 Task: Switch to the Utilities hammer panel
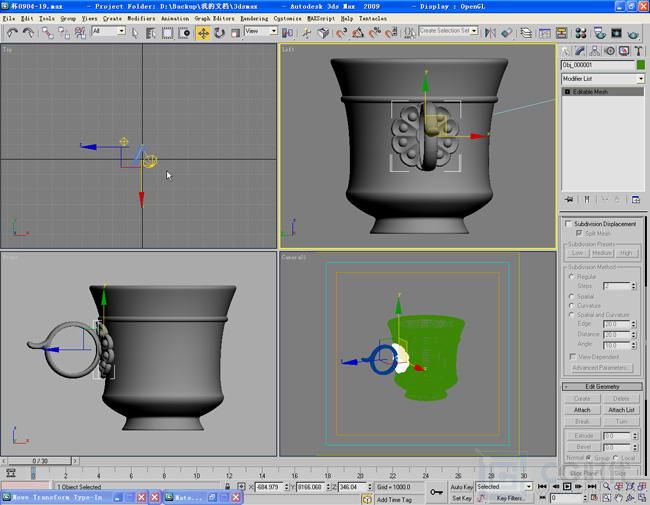point(638,51)
